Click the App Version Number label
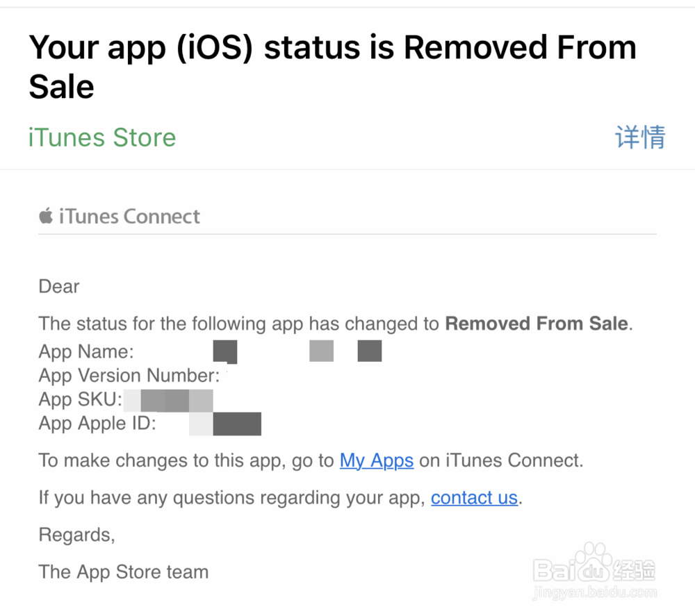This screenshot has height=616, width=695. click(129, 376)
